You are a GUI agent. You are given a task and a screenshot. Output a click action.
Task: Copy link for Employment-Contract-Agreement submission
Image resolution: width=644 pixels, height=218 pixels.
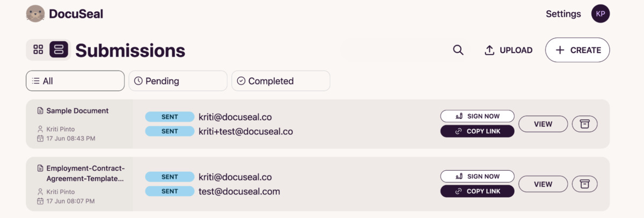(x=478, y=191)
